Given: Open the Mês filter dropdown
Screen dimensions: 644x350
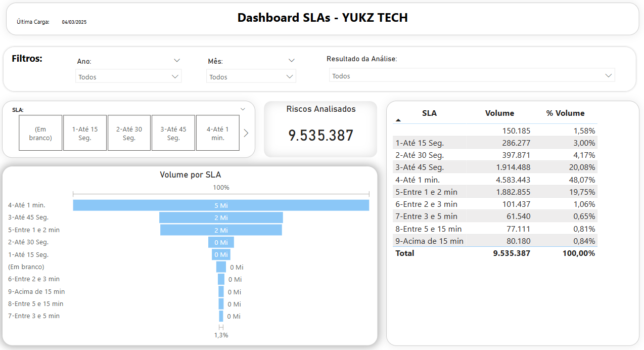Looking at the screenshot, I should 251,77.
